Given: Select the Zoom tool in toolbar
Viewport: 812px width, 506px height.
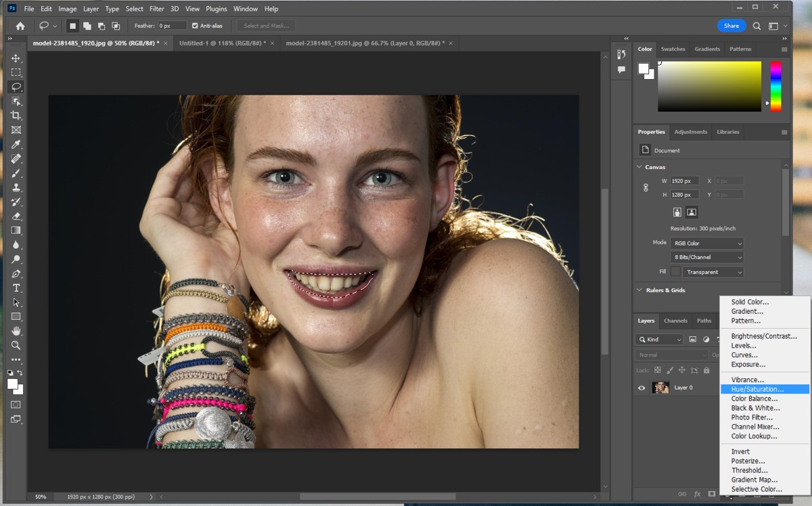Looking at the screenshot, I should 16,345.
